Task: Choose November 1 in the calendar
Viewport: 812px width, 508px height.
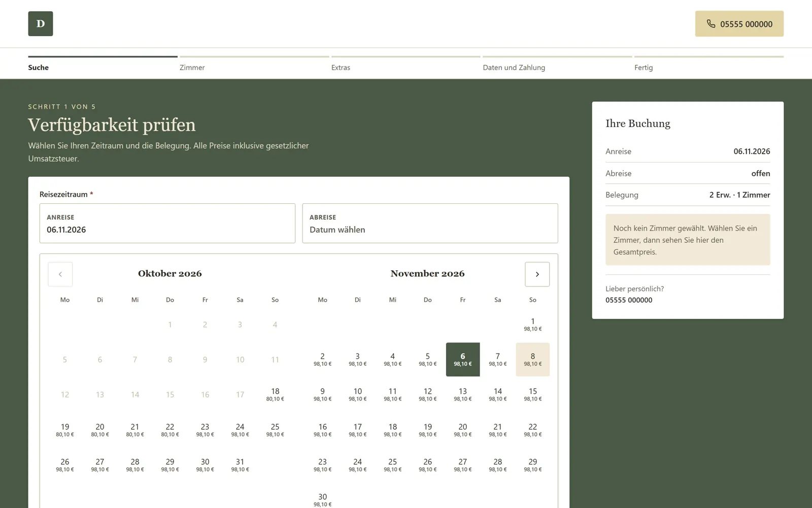Action: (x=533, y=325)
